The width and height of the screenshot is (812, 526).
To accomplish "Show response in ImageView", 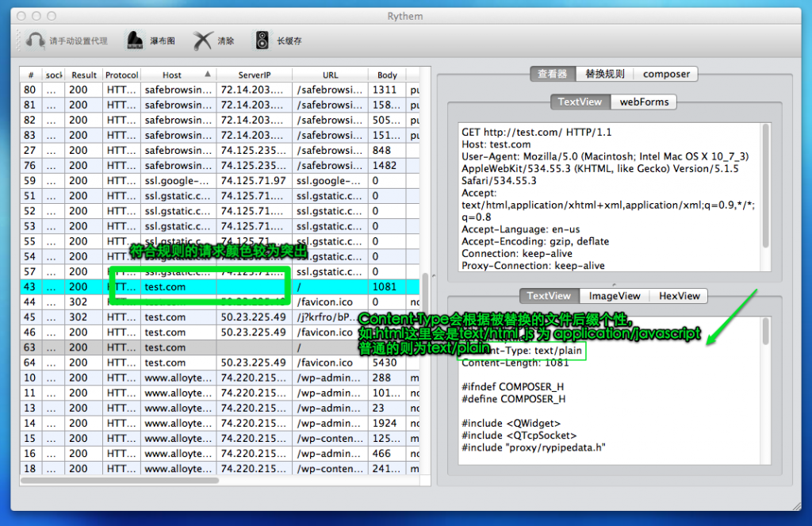I will 614,296.
